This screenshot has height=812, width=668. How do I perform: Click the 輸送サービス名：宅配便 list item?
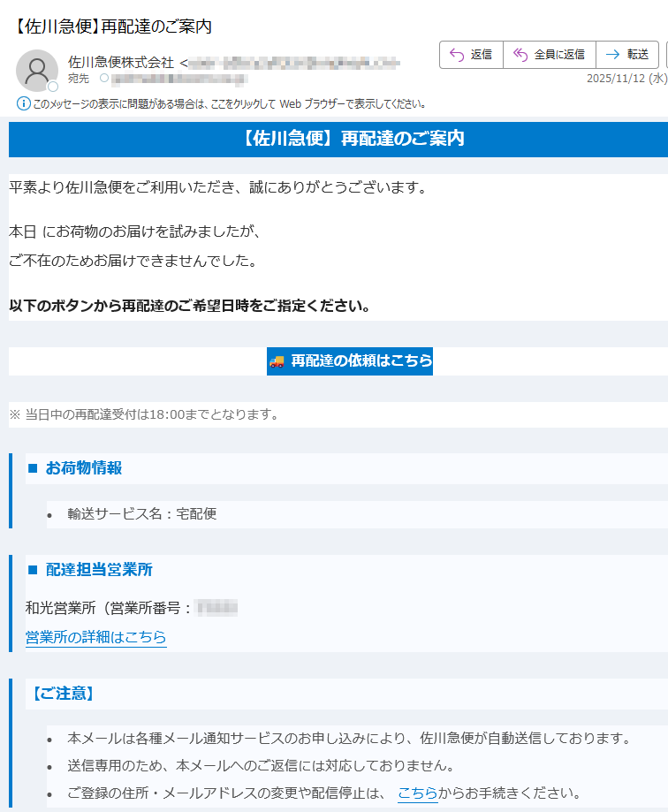(x=142, y=513)
